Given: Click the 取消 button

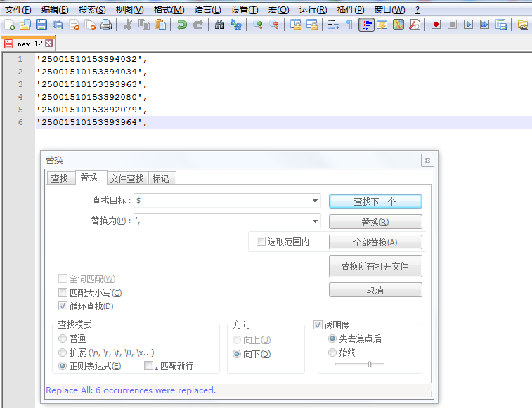Looking at the screenshot, I should click(x=375, y=290).
